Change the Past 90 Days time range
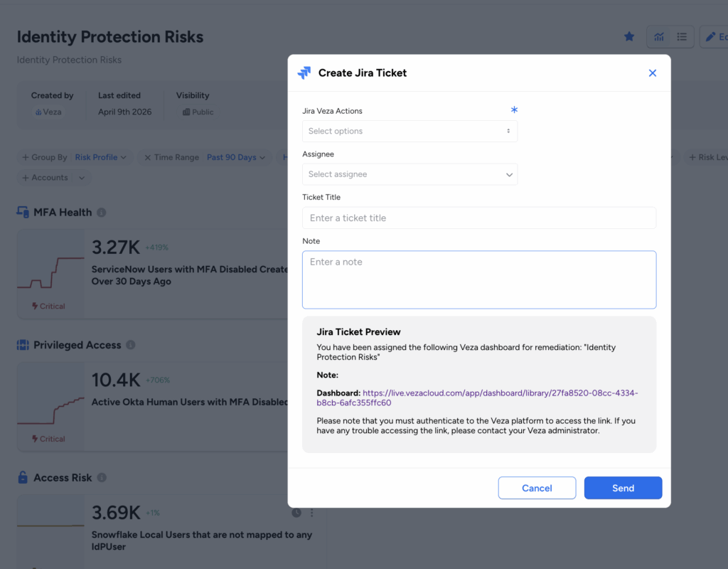 click(235, 157)
